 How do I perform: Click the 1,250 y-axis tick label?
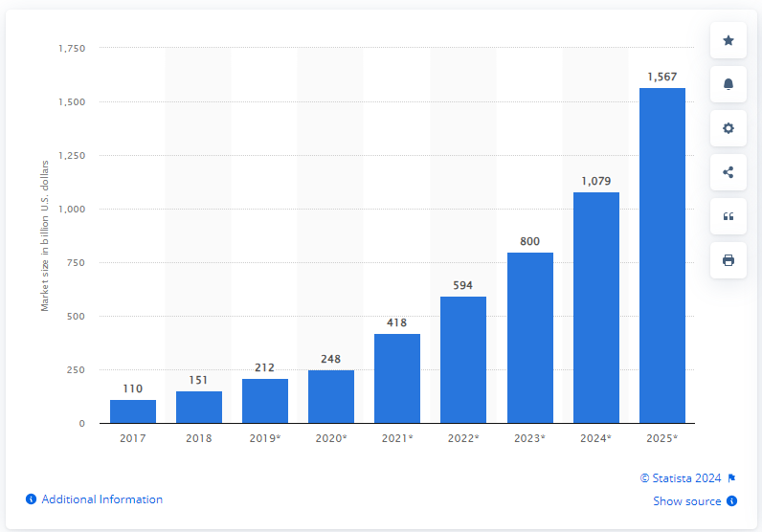(72, 155)
